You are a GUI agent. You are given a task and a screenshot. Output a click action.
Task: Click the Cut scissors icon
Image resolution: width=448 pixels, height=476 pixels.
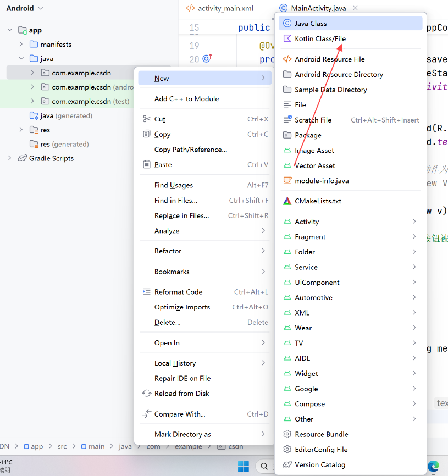147,119
